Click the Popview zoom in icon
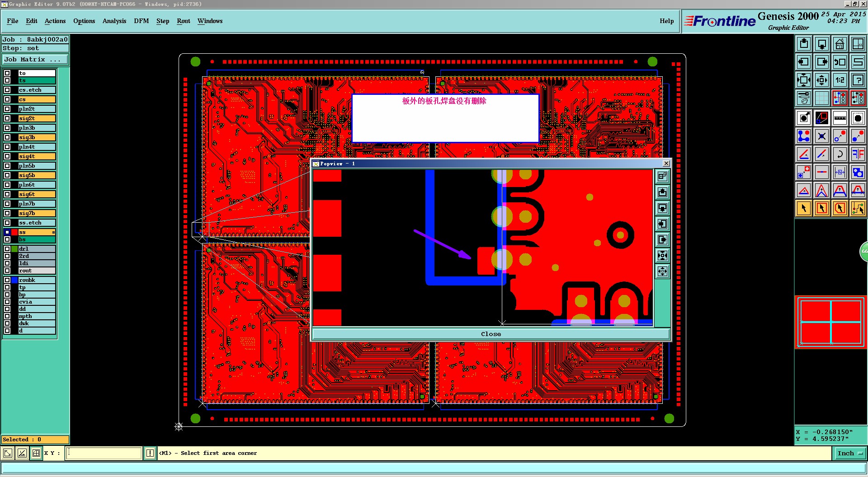The image size is (868, 477). coord(662,256)
